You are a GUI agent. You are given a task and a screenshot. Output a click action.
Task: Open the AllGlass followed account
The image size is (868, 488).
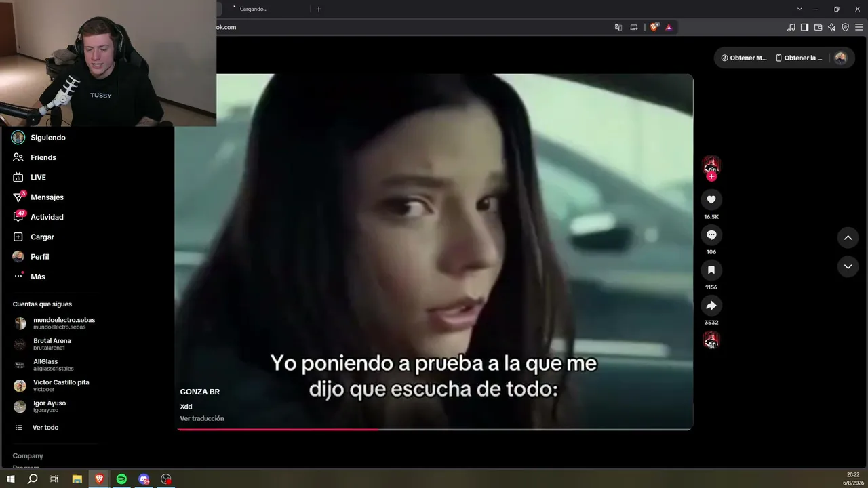click(54, 365)
